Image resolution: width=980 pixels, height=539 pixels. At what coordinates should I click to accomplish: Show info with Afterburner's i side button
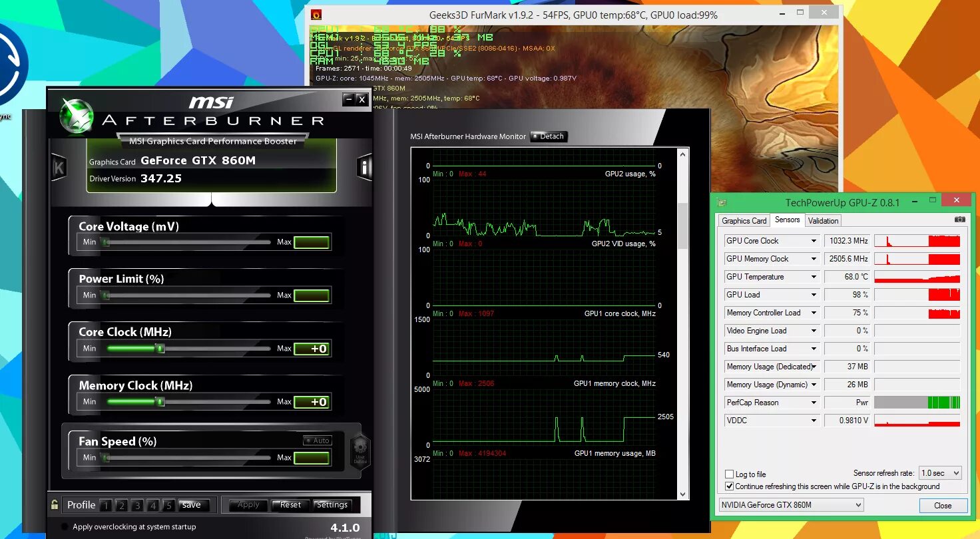point(364,167)
